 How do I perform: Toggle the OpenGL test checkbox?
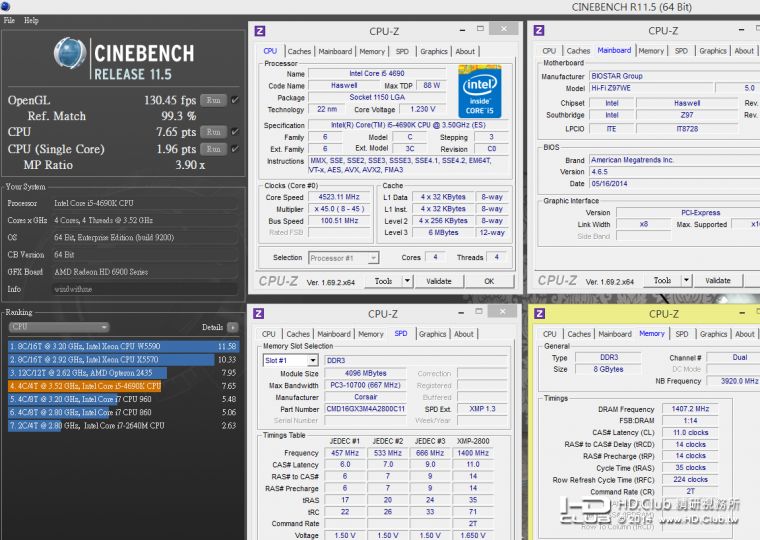235,100
